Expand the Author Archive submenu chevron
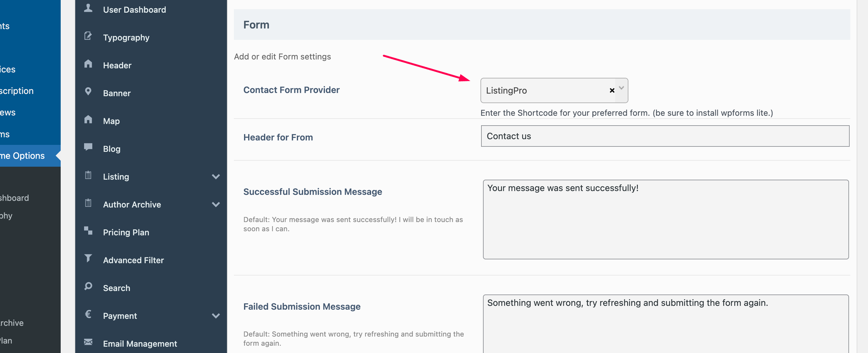Screen dimensions: 868x353 click(216, 205)
